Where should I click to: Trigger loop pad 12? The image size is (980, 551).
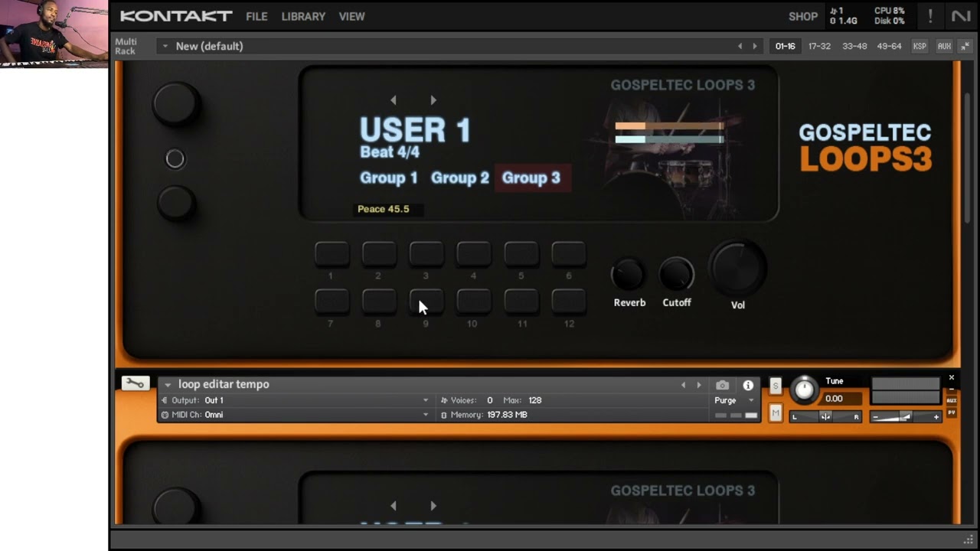[x=569, y=302]
